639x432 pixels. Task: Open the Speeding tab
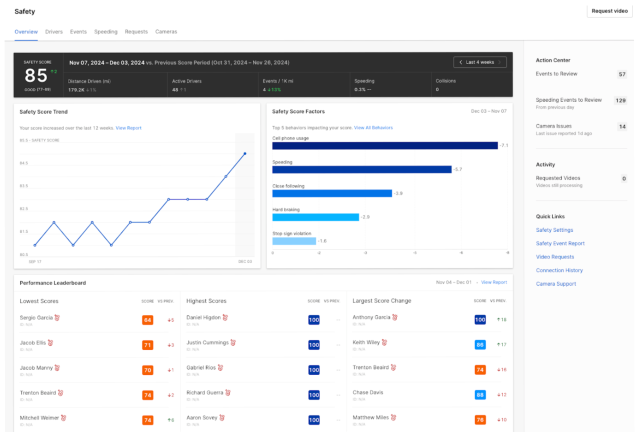click(105, 32)
